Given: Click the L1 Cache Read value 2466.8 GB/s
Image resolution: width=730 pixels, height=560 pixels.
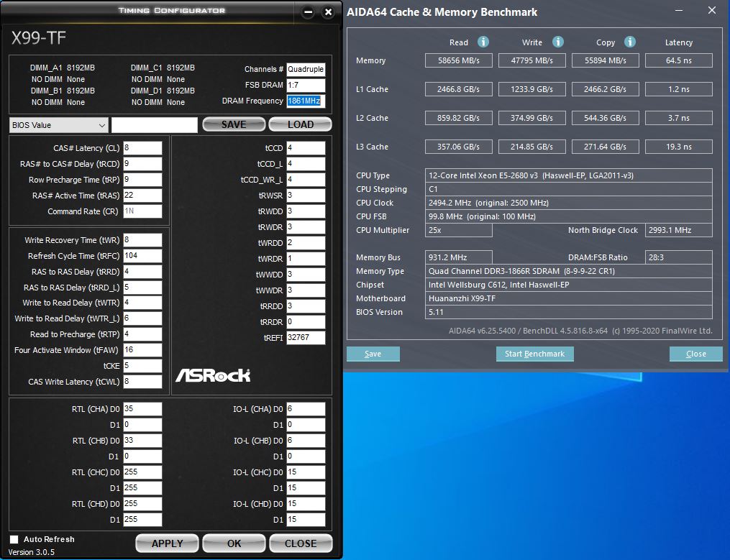Looking at the screenshot, I should pyautogui.click(x=459, y=89).
